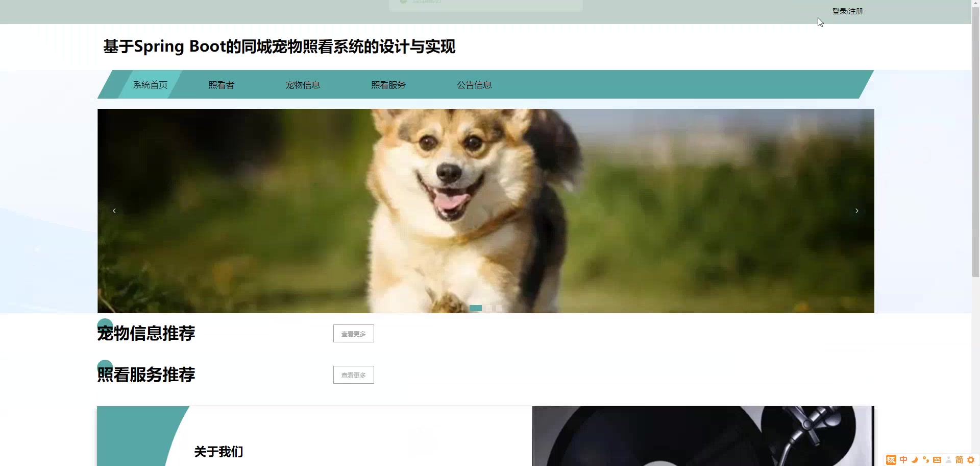Open the 公告信息 navigation tab
The image size is (980, 466).
click(474, 85)
